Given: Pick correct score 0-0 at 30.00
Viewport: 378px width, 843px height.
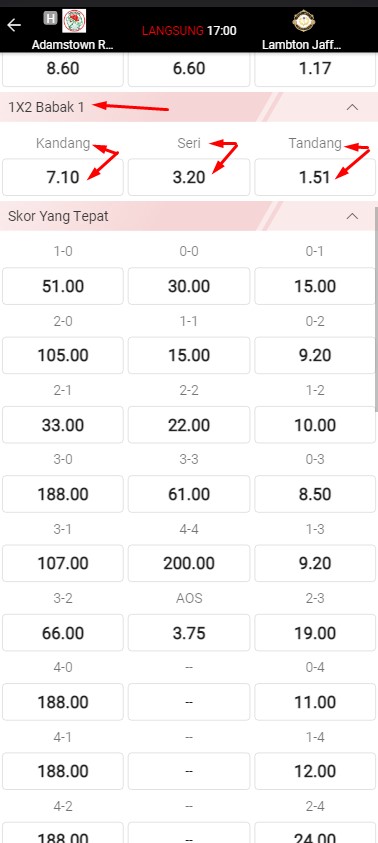Looking at the screenshot, I should 189,286.
